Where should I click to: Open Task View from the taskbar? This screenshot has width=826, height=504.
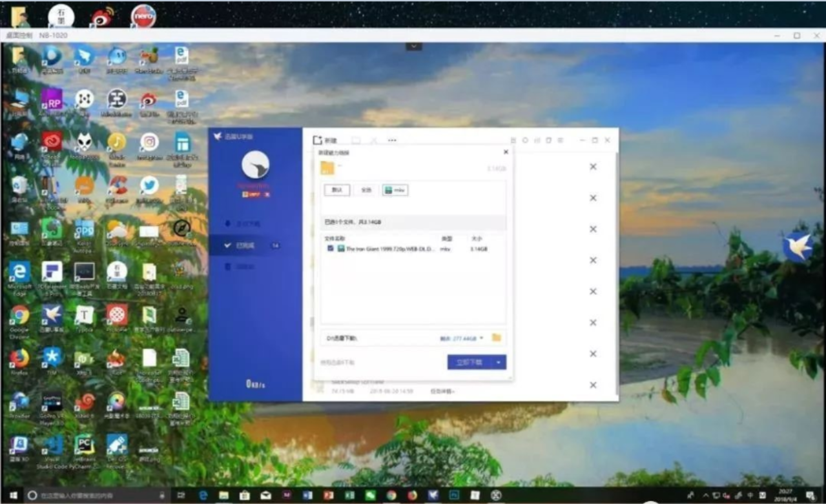pos(180,496)
